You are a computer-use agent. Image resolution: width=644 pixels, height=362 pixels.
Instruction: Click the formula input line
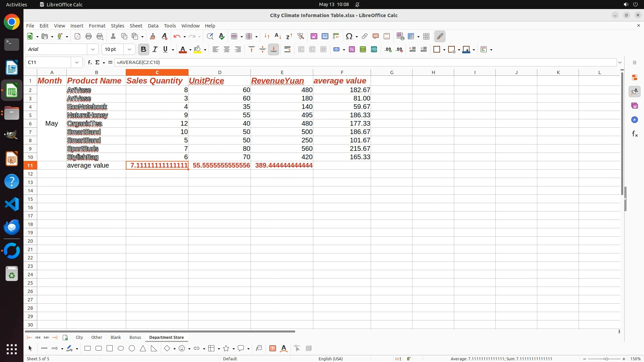335,62
